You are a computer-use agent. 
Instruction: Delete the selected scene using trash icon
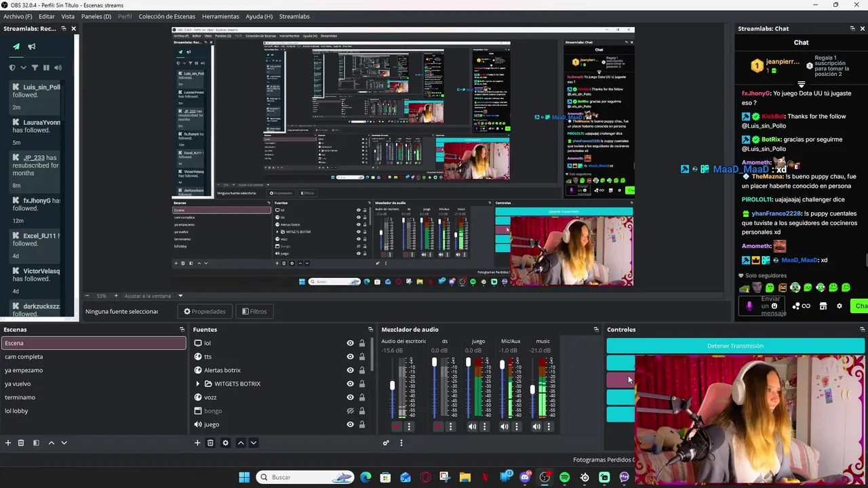pos(21,443)
